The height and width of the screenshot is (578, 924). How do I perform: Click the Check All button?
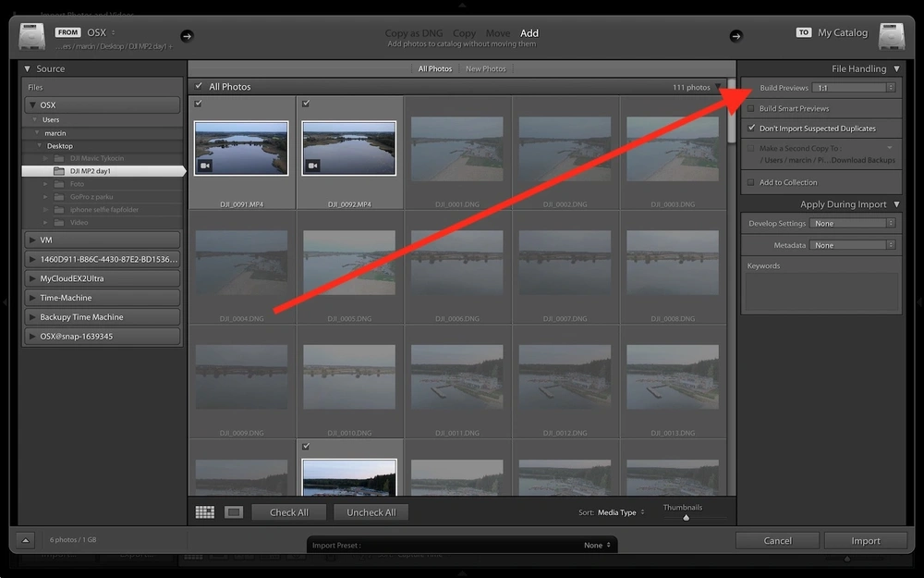click(x=288, y=512)
